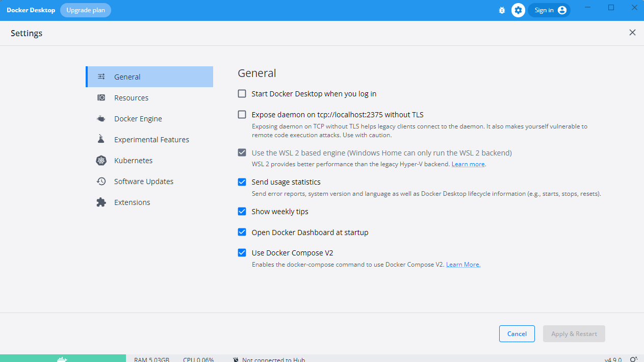Enable Start Docker Desktop when you log in
The height and width of the screenshot is (362, 644).
point(242,93)
